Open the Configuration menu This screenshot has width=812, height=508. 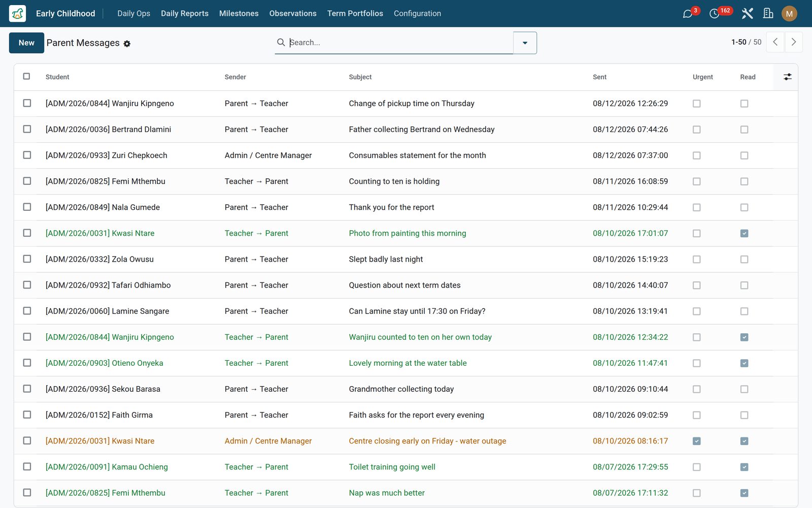417,14
